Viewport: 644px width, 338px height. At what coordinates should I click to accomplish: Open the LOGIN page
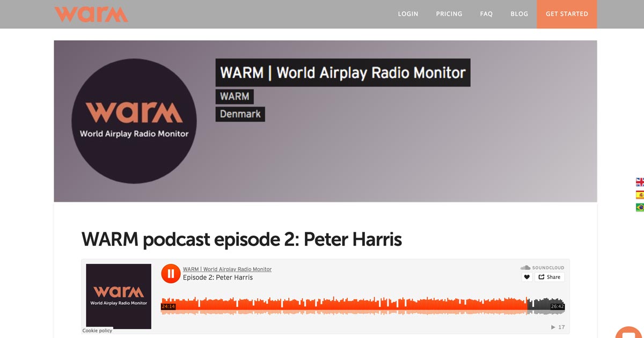pyautogui.click(x=408, y=14)
